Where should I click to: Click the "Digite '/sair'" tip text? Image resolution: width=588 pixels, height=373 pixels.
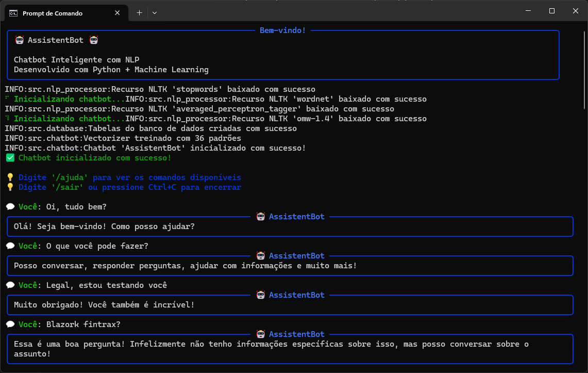point(130,187)
